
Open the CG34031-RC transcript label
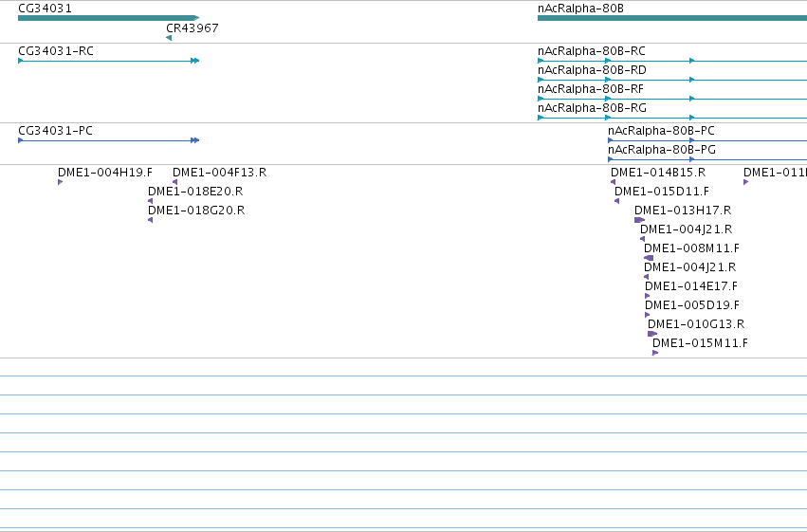pyautogui.click(x=56, y=51)
